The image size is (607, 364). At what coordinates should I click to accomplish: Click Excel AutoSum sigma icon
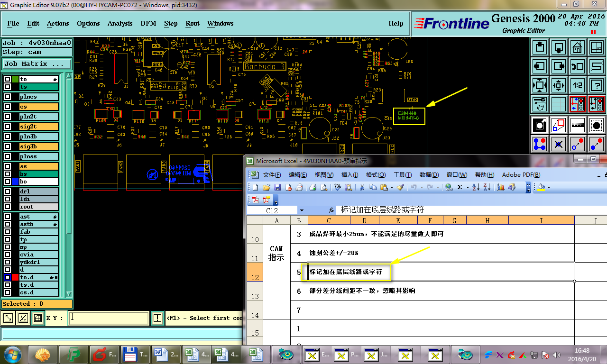460,187
